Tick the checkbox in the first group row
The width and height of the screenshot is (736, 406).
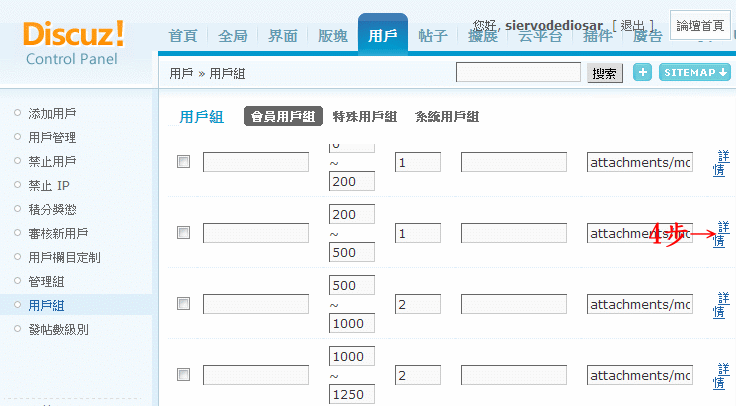click(x=184, y=162)
